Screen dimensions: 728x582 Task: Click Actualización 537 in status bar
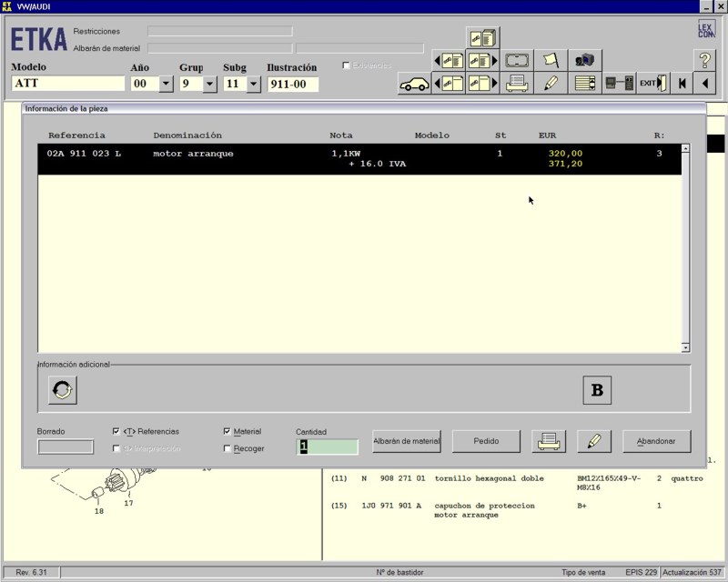tap(693, 572)
